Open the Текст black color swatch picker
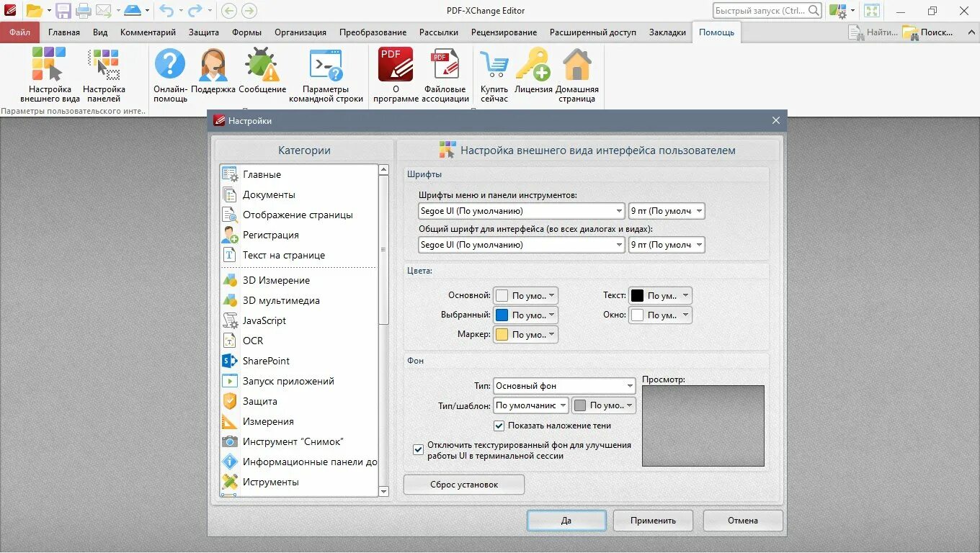 (660, 295)
